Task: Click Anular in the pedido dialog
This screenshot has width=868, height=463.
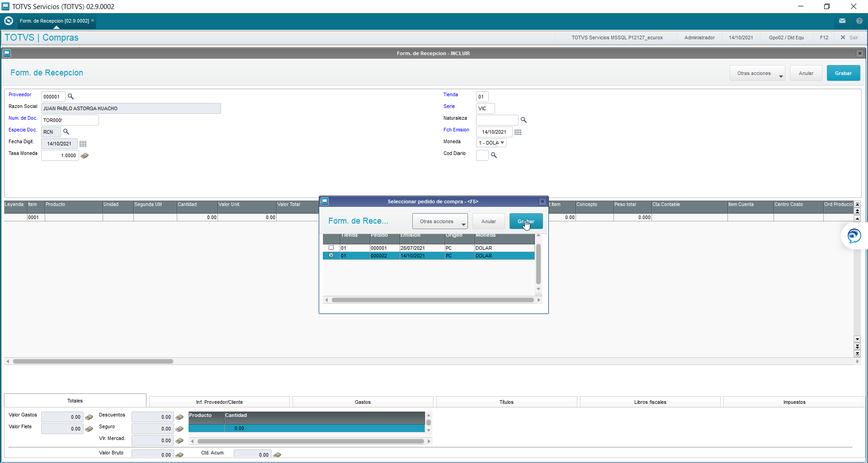Action: click(x=488, y=221)
